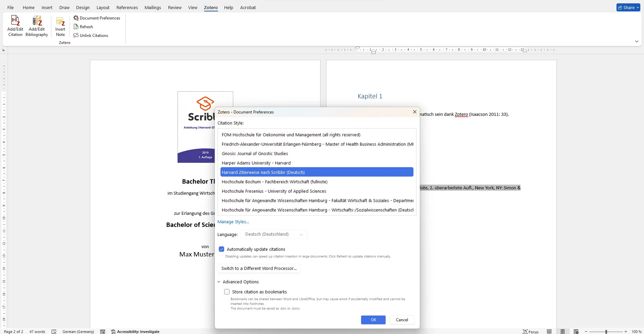The image size is (644, 334).
Task: Close the Zotero Document Preferences dialog
Action: coord(415,112)
